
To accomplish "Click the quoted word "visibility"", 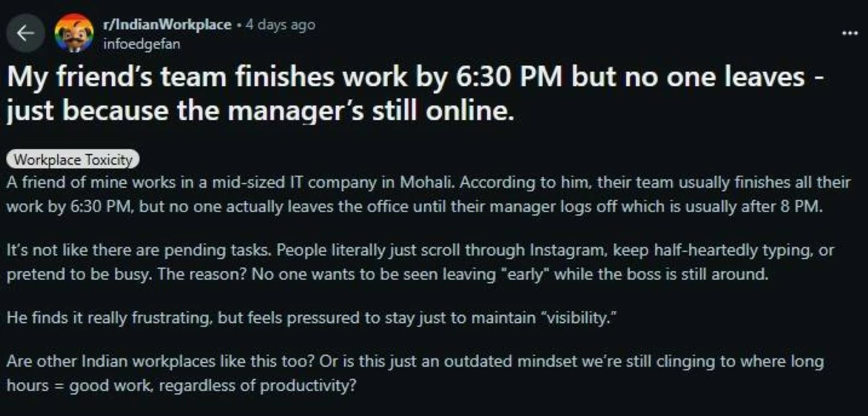I will pyautogui.click(x=570, y=319).
